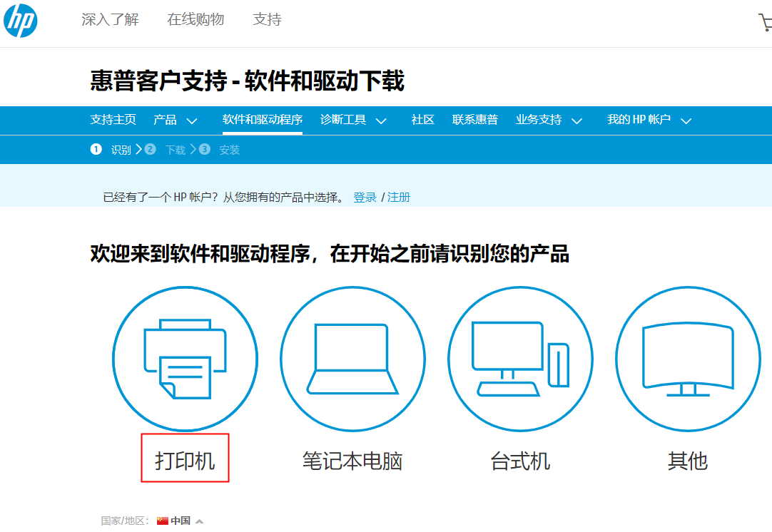Click the HP logo
The height and width of the screenshot is (532, 772).
21,21
